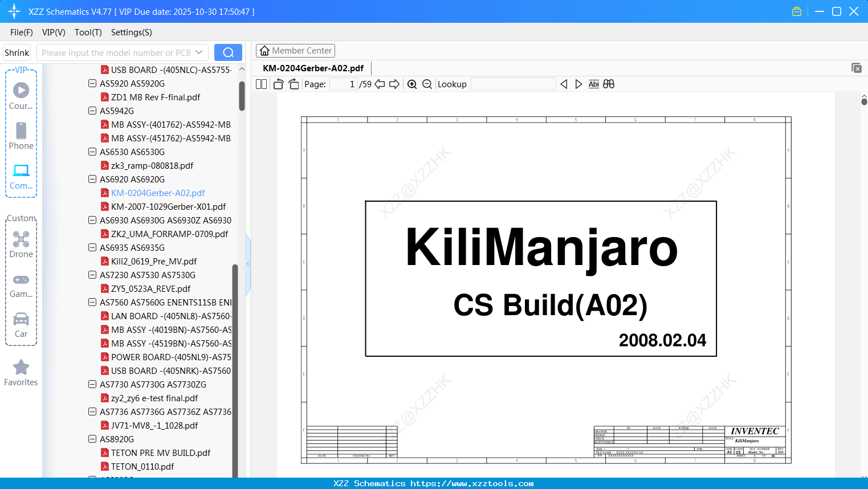Open the File(F) menu

pos(22,32)
